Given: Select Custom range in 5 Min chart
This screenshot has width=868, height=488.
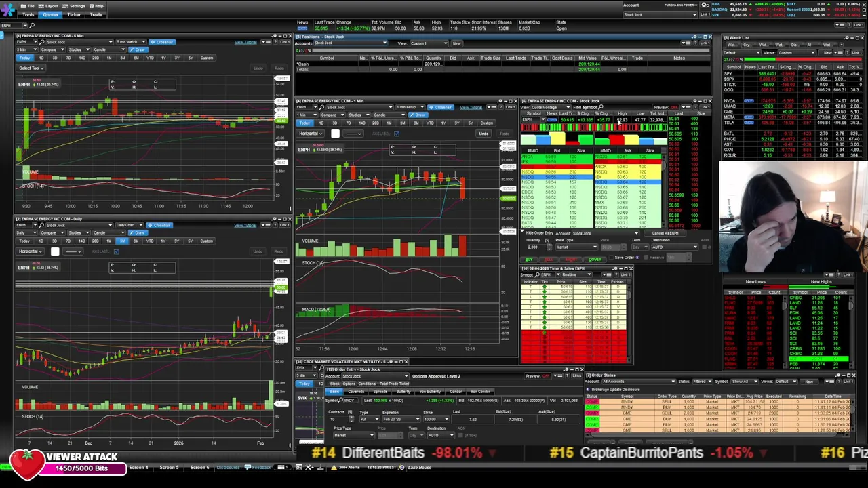Looking at the screenshot, I should pyautogui.click(x=207, y=58).
